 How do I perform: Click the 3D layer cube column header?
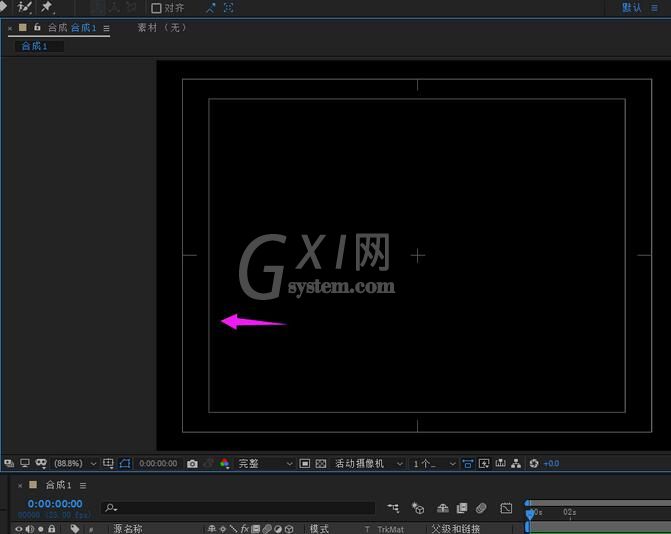click(289, 529)
